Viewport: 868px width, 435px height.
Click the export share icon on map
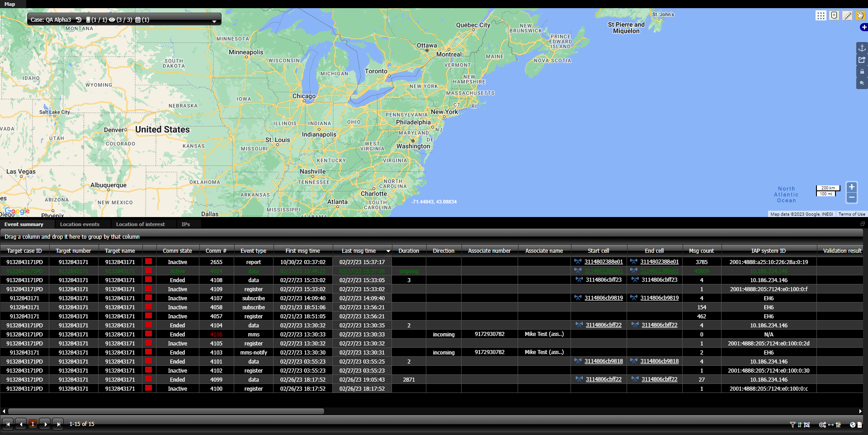pyautogui.click(x=862, y=60)
